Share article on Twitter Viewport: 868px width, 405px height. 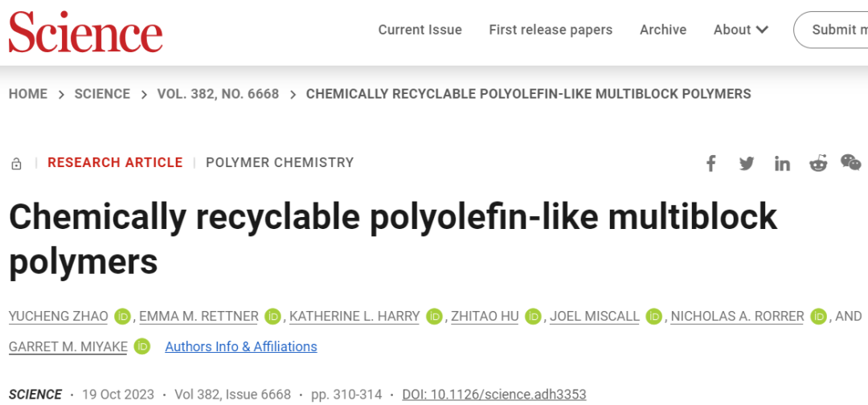click(747, 163)
